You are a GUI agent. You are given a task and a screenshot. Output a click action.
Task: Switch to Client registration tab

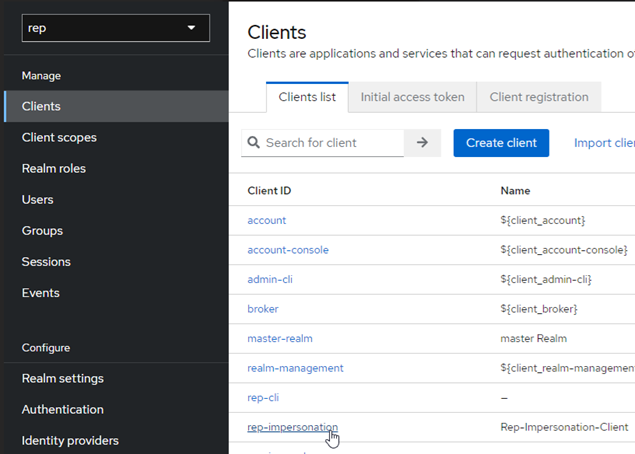pos(539,97)
